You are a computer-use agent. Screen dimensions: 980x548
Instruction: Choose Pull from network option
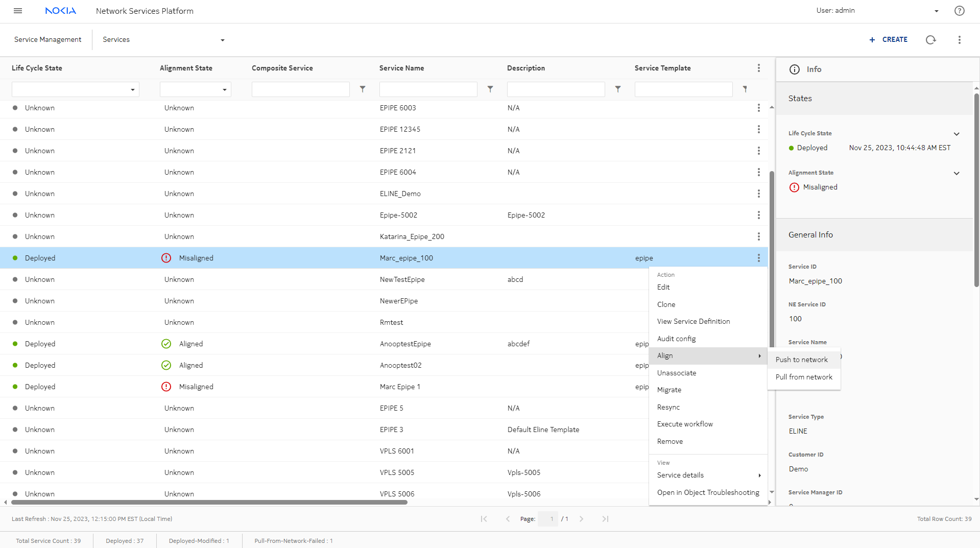[x=804, y=377]
